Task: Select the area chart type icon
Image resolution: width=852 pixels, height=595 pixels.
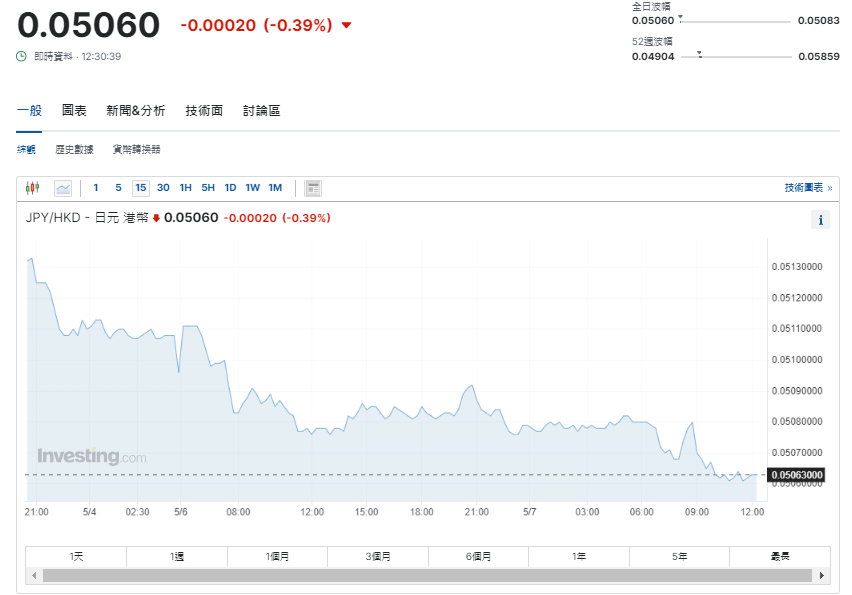Action: [63, 187]
